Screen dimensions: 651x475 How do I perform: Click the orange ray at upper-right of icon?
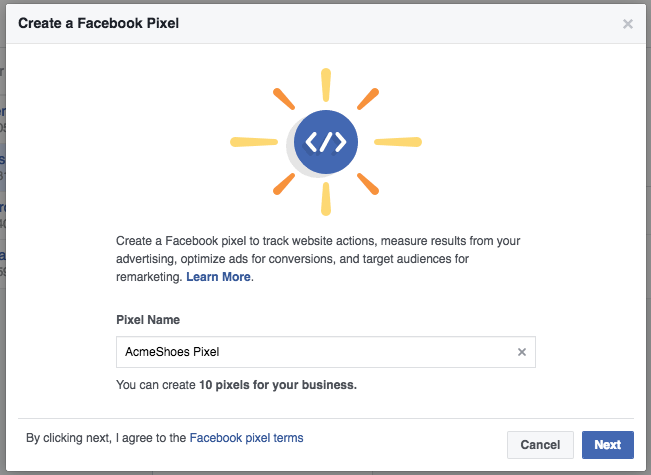coord(368,99)
